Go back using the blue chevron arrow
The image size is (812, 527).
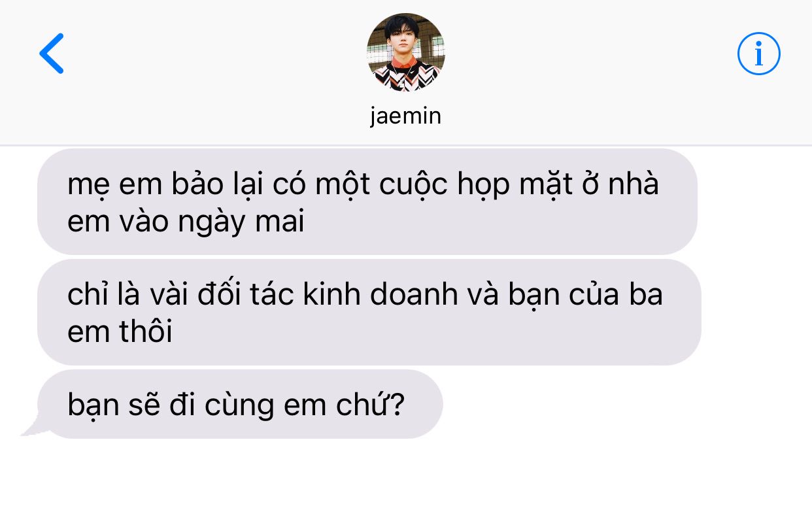[51, 53]
